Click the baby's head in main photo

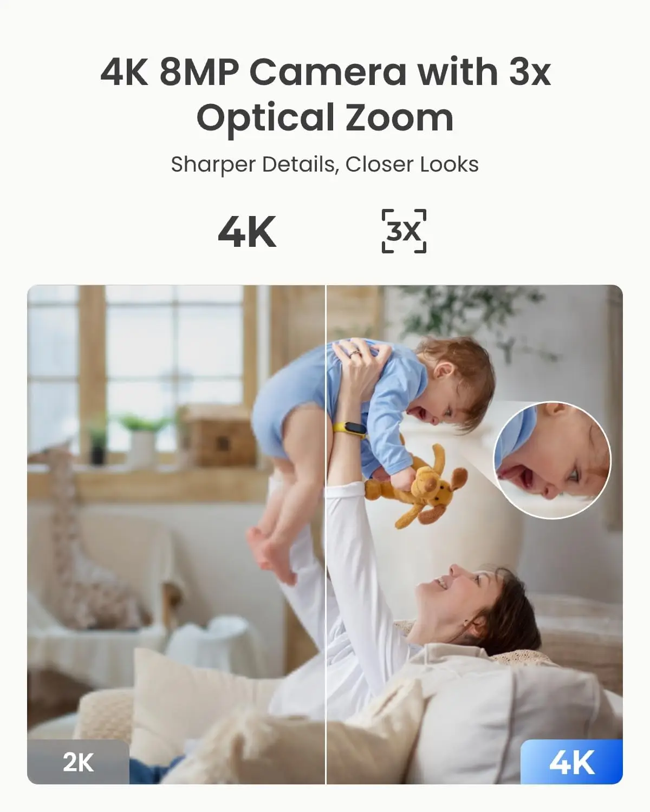point(454,379)
